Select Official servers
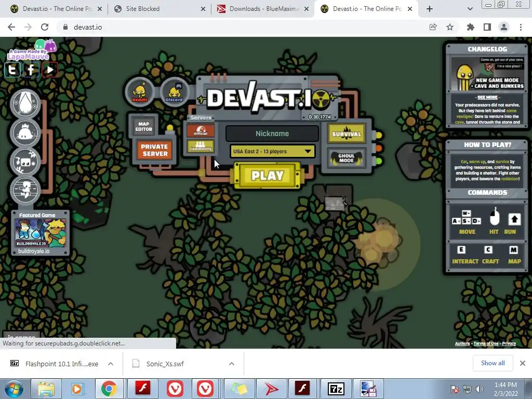532x399 pixels. pos(201,130)
